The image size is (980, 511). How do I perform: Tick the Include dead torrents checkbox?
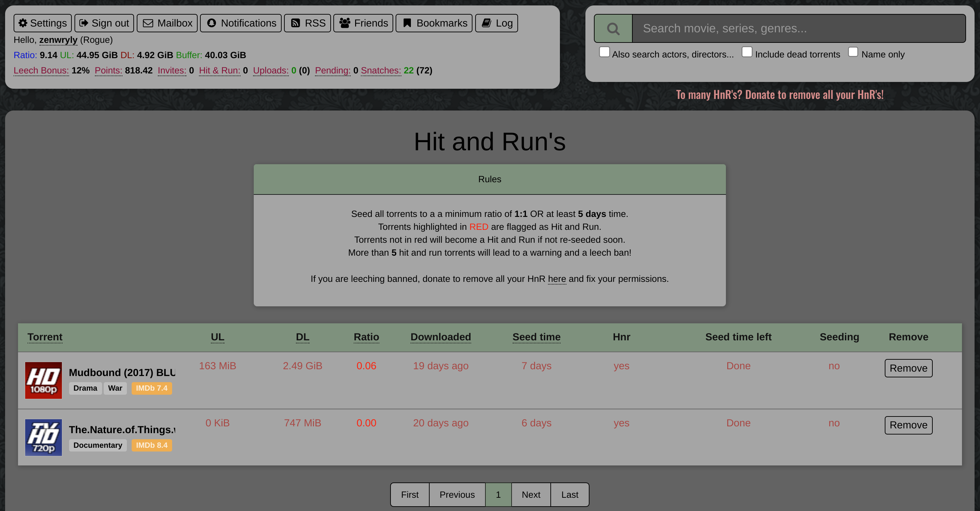747,52
